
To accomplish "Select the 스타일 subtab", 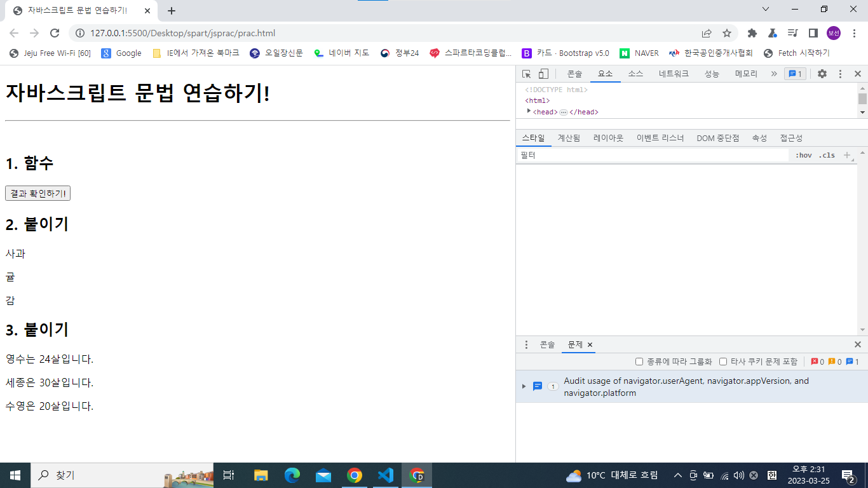I will coord(534,138).
